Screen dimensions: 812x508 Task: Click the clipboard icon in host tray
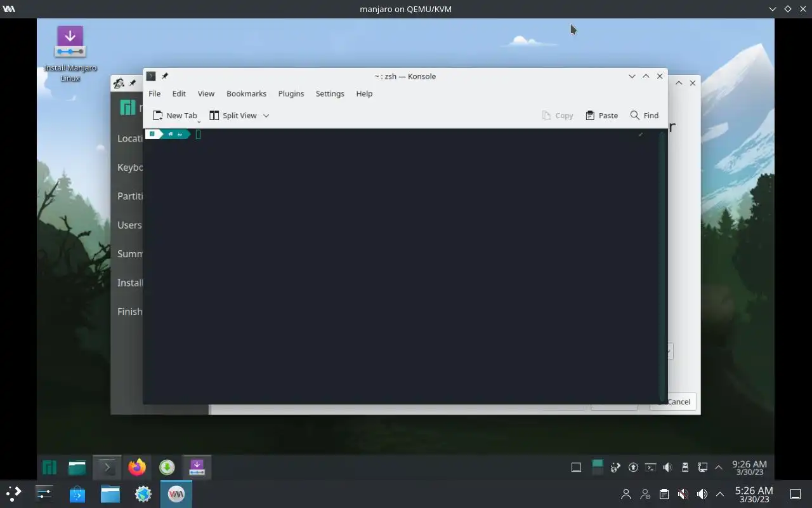tap(664, 494)
